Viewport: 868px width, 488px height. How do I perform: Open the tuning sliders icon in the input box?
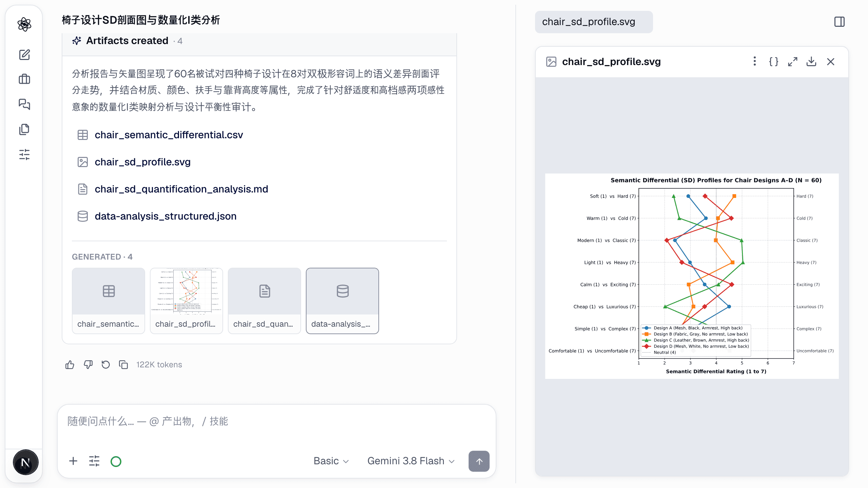click(94, 461)
